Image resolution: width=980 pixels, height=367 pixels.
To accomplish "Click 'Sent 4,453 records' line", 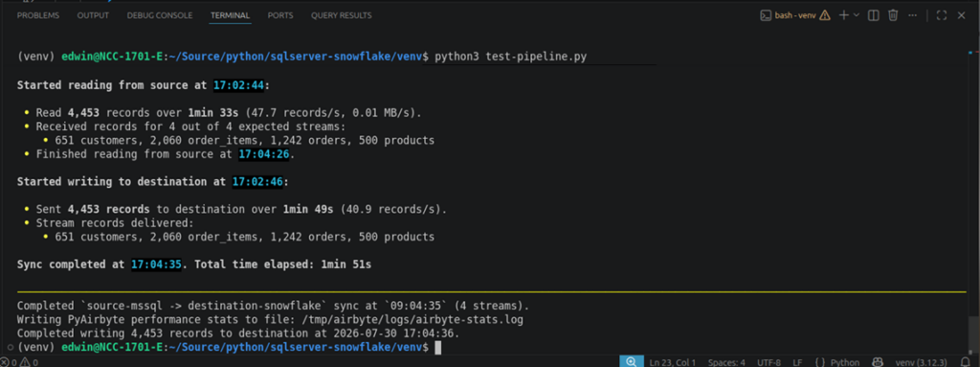I will 241,209.
